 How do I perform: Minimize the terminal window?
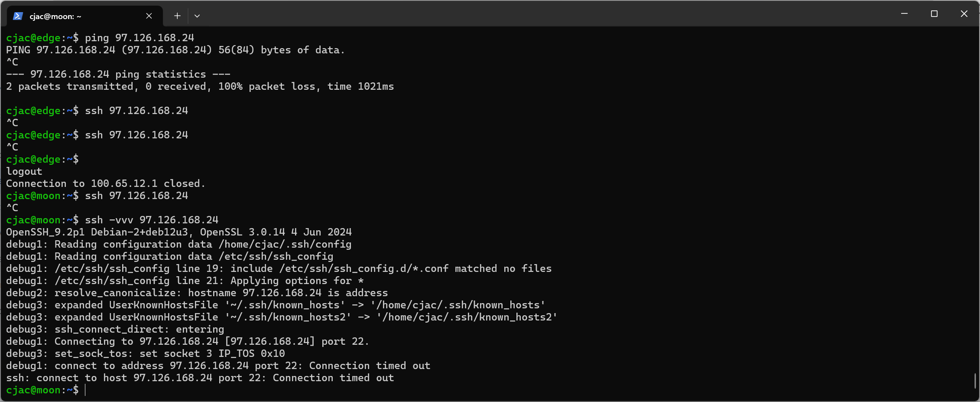pos(904,14)
